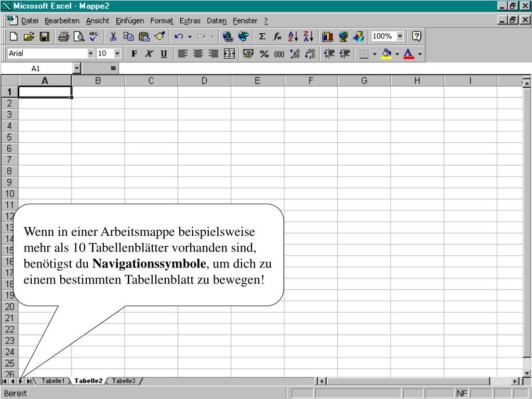Increase decimal places
Image resolution: width=532 pixels, height=399 pixels.
295,54
